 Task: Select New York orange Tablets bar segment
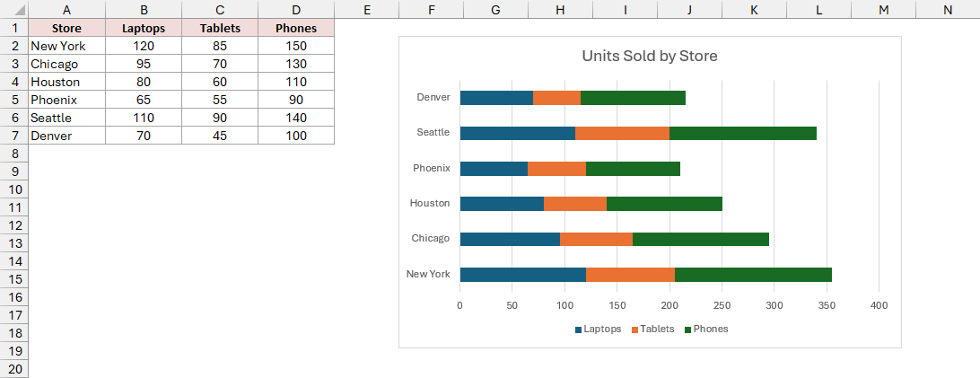pos(631,275)
